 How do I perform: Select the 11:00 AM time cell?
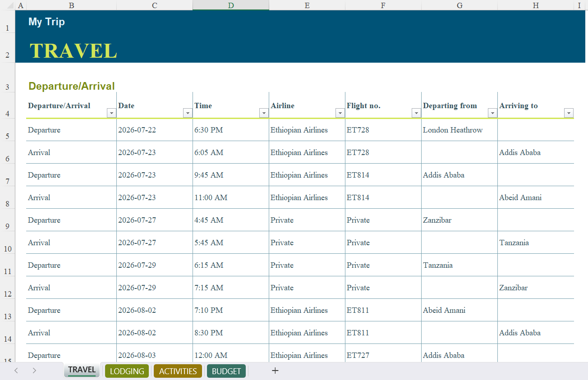[231, 198]
